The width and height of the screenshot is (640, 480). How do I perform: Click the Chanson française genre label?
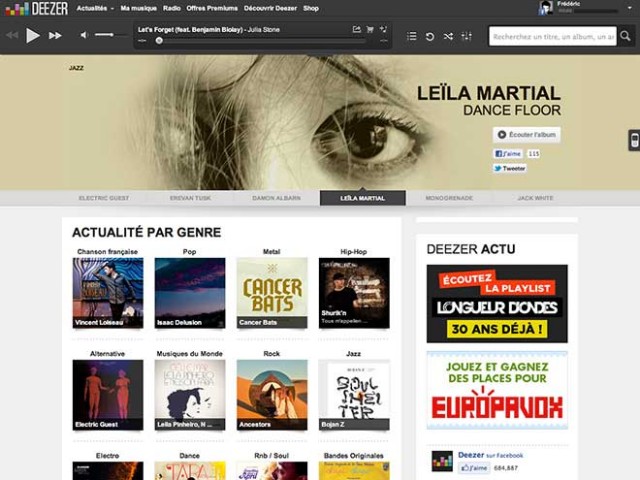107,251
